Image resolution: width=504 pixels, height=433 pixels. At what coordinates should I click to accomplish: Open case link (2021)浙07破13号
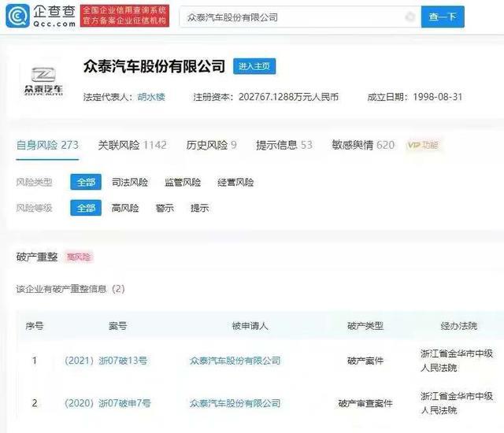106,361
